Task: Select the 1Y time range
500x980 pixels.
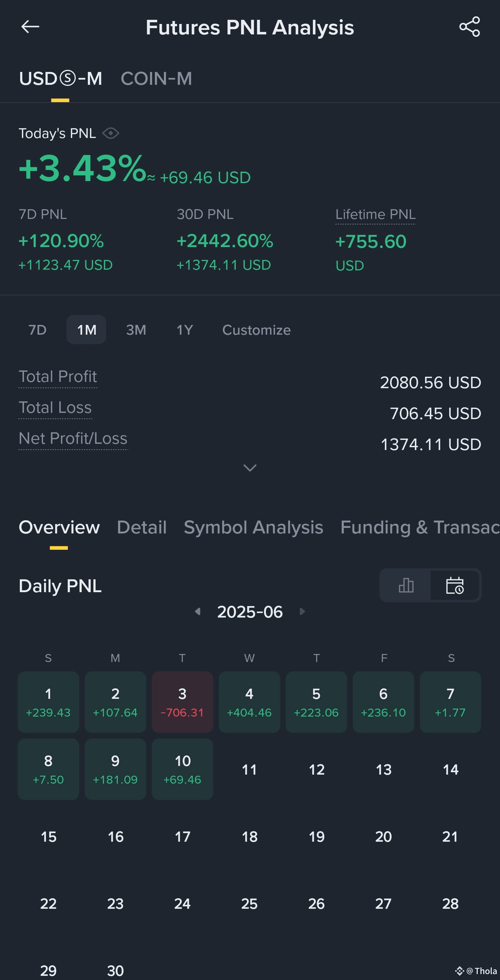Action: coord(185,330)
